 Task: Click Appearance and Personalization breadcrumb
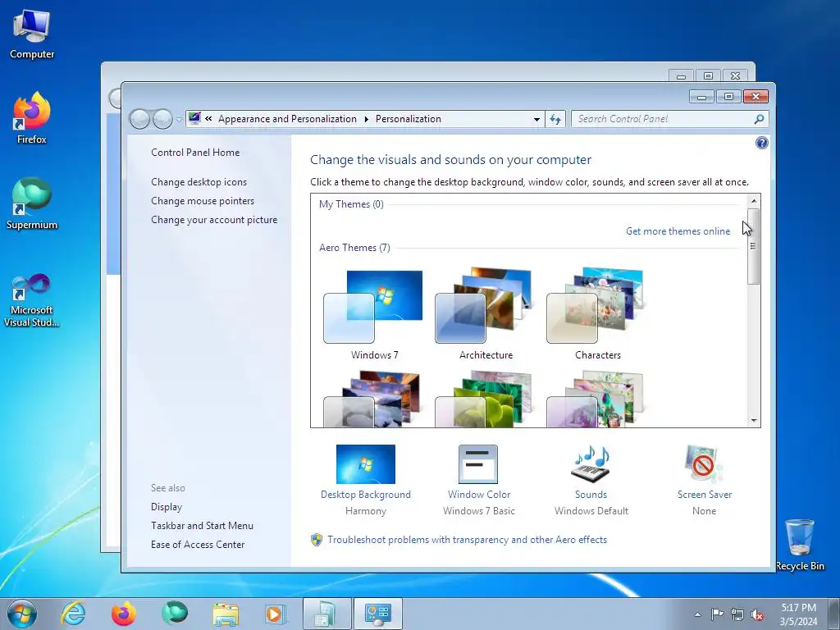point(287,119)
